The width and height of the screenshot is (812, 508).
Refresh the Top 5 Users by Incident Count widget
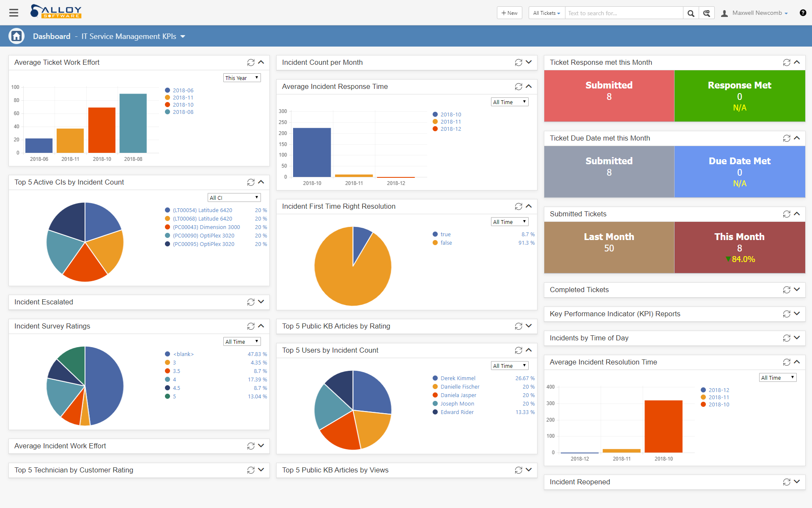click(518, 351)
